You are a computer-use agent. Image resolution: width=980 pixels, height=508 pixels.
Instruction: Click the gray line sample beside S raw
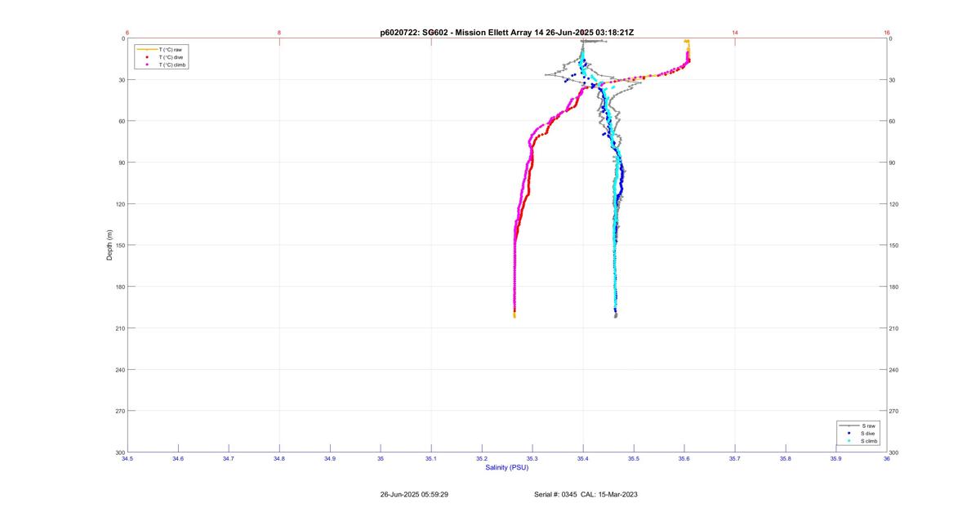849,426
